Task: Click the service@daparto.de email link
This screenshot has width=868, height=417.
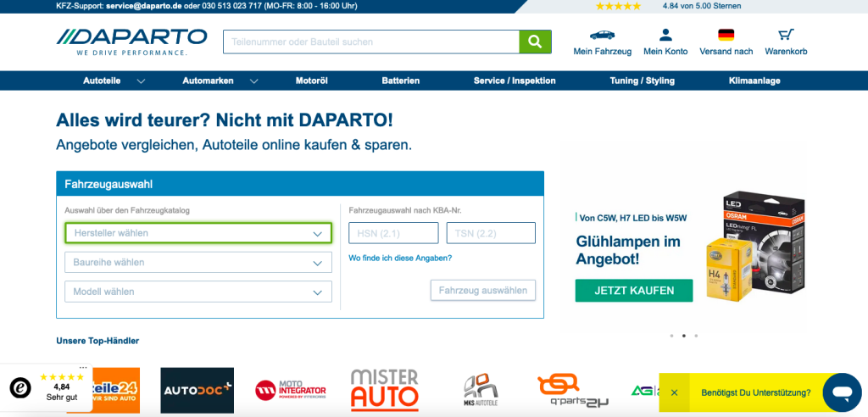Action: point(144,6)
